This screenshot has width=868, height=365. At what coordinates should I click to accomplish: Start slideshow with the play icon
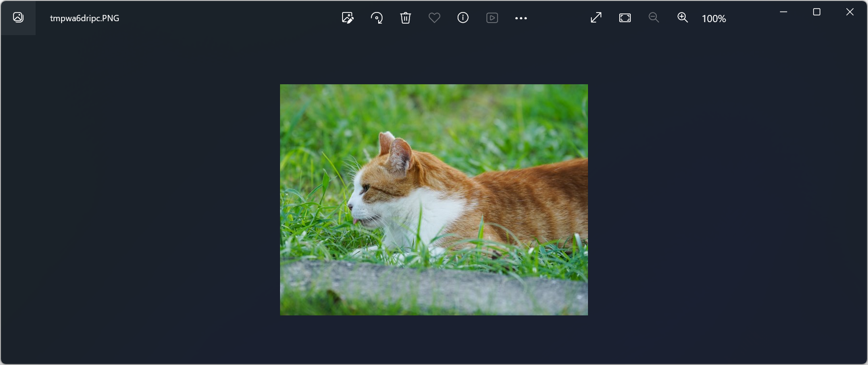[x=492, y=18]
